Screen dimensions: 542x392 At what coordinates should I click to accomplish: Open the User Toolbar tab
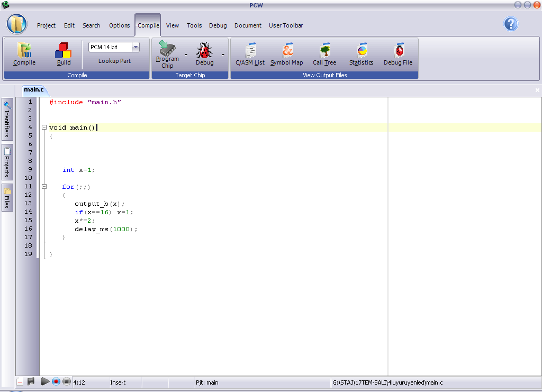click(x=286, y=25)
